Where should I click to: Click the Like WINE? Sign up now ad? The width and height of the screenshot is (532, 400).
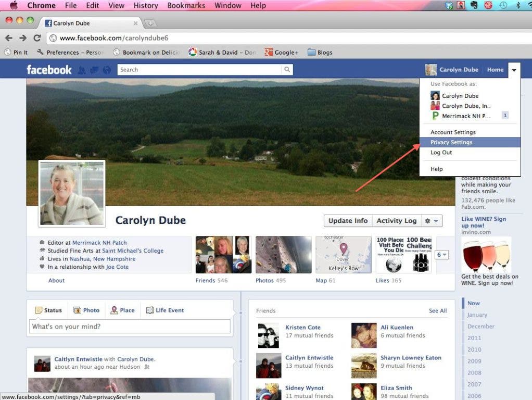pyautogui.click(x=484, y=222)
